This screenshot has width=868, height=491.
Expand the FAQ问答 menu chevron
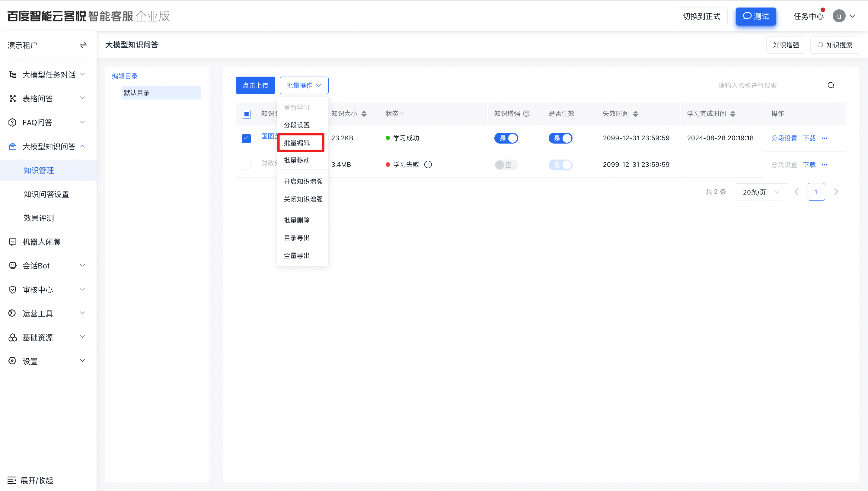point(82,122)
